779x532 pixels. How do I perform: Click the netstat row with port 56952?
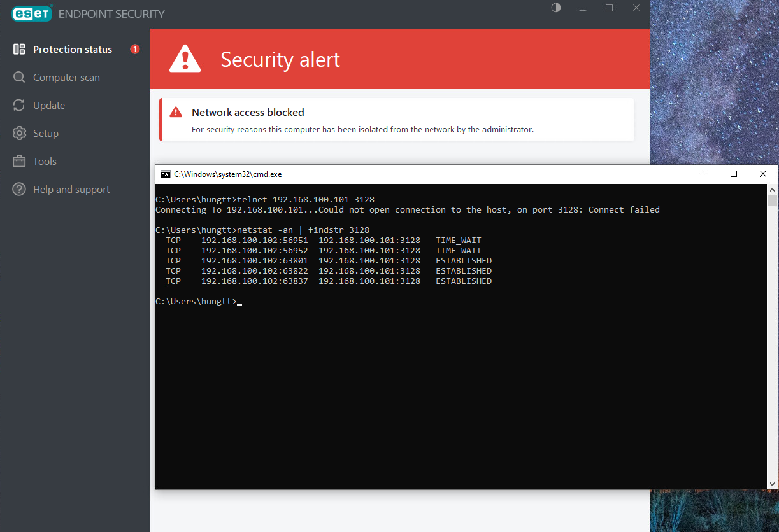(x=324, y=250)
